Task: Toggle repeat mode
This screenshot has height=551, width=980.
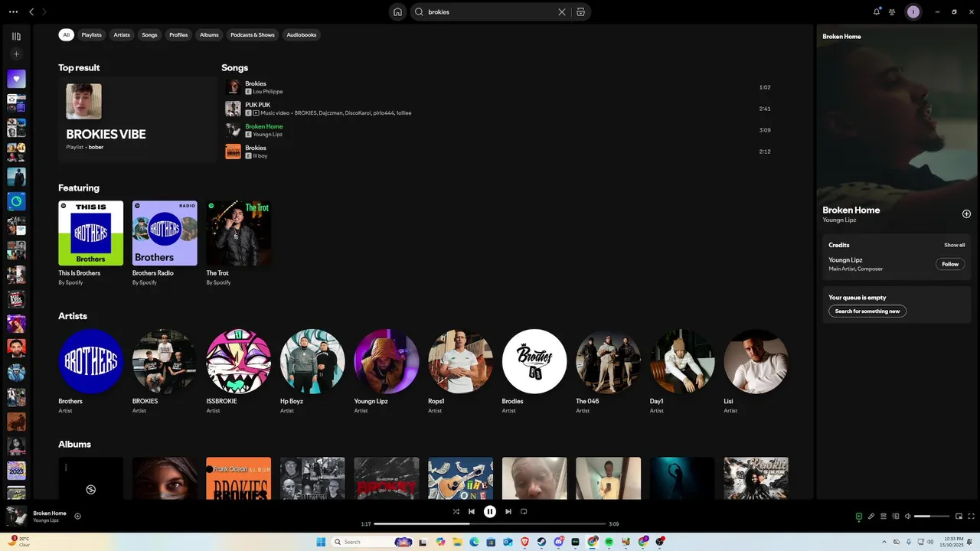Action: (524, 511)
